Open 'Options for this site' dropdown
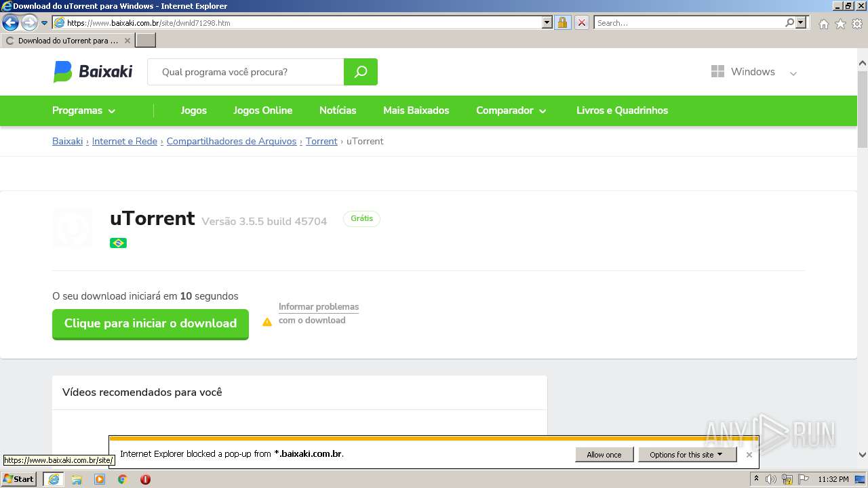This screenshot has height=488, width=868. 686,455
